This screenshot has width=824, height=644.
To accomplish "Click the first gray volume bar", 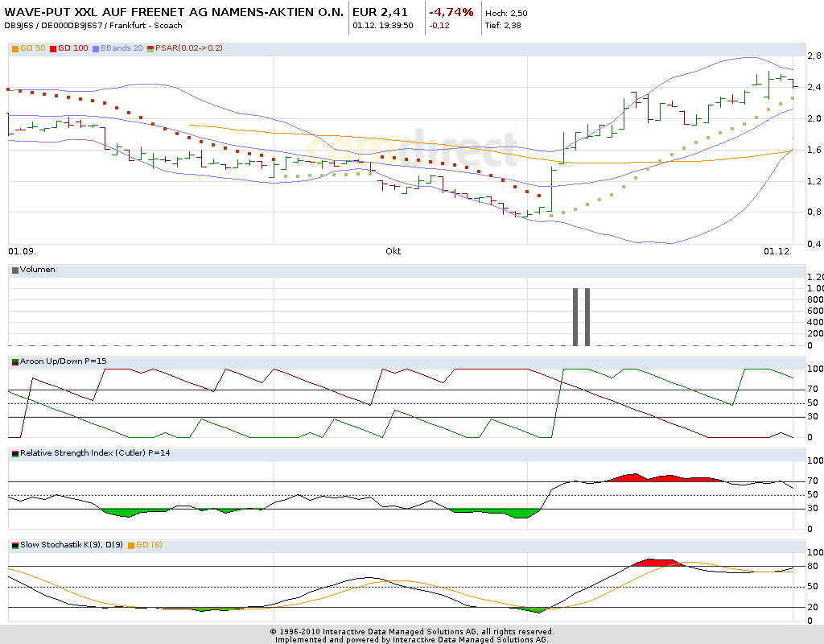I will coord(575,317).
